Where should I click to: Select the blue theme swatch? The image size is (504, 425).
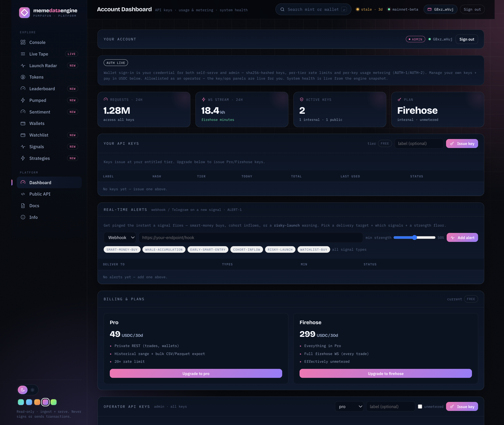point(29,402)
